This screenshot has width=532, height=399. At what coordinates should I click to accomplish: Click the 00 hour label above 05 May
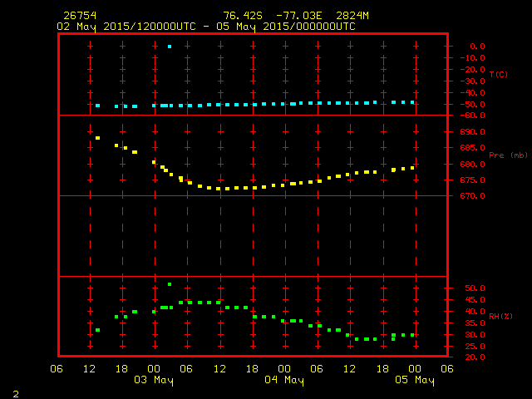coord(415,369)
